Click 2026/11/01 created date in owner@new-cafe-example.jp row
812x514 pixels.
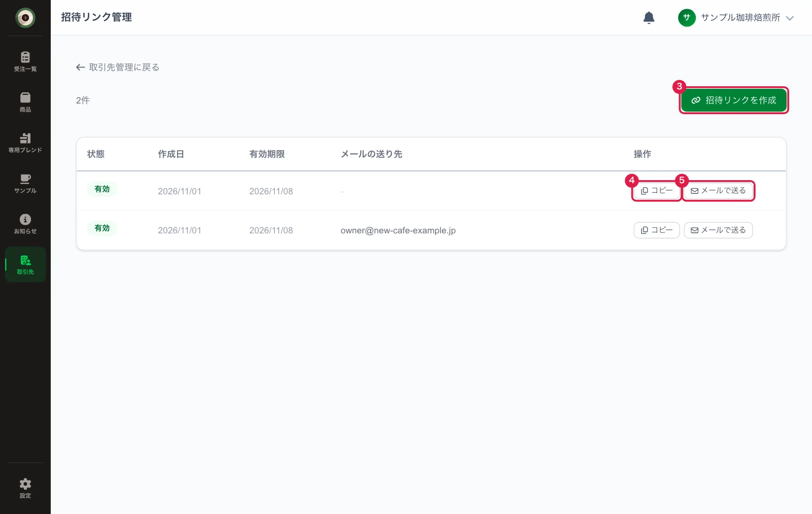click(x=180, y=230)
